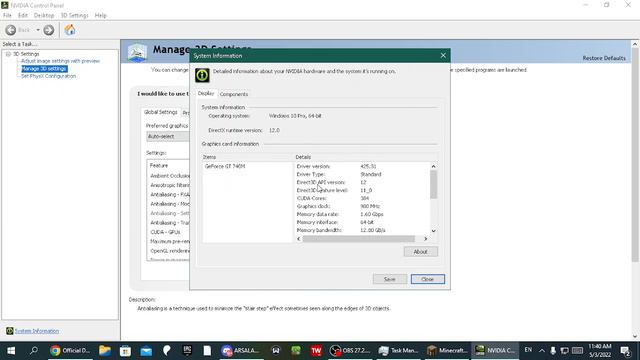
Task: Select the OpenGL rendering setting row
Action: tap(169, 251)
